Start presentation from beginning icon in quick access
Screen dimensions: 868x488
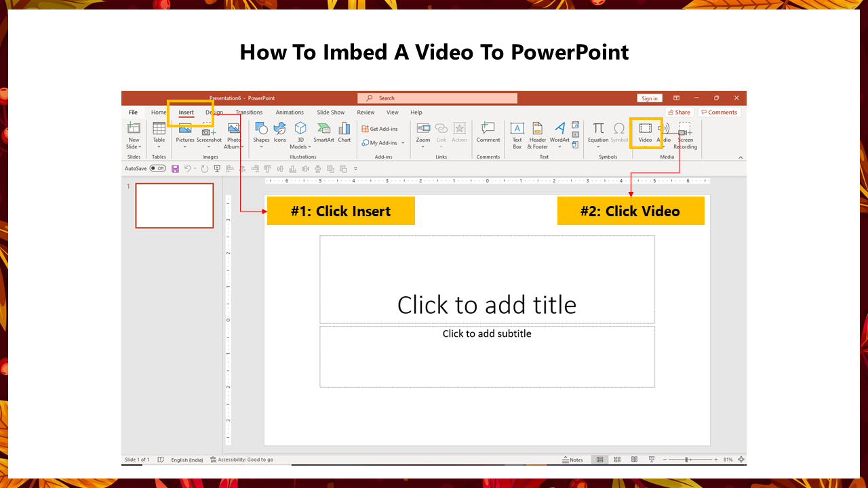217,168
